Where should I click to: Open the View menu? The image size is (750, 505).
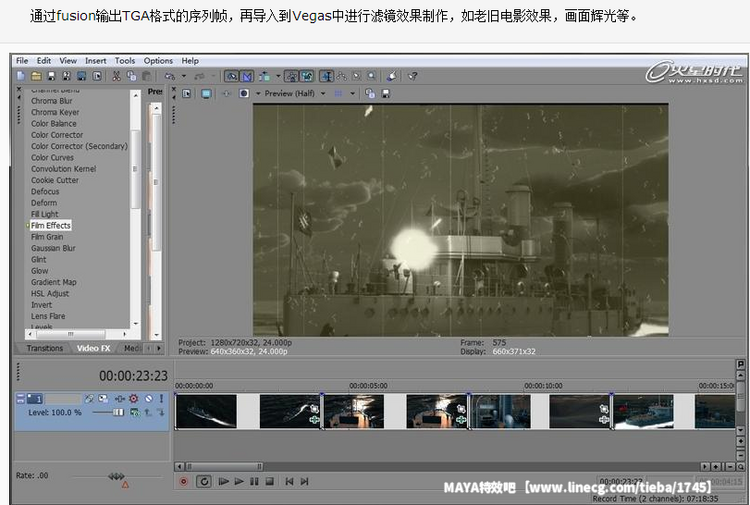coord(68,61)
